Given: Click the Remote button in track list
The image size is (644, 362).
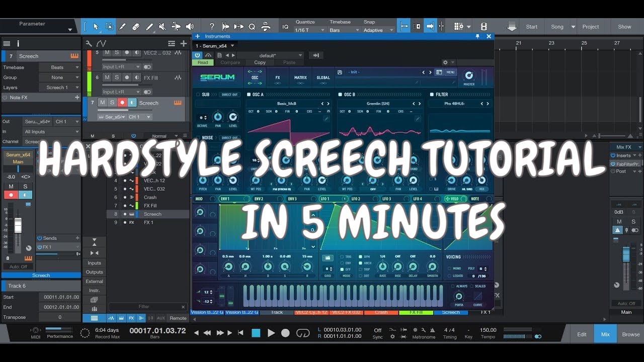Looking at the screenshot, I should coord(178,318).
